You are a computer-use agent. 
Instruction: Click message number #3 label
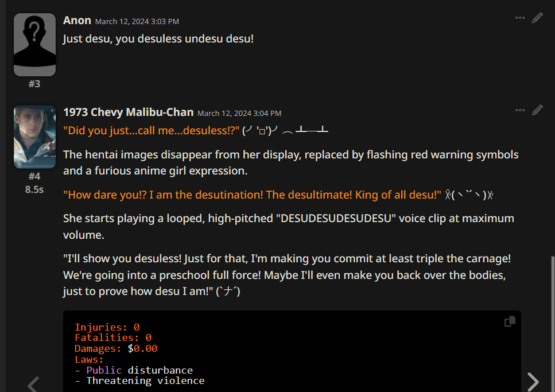pyautogui.click(x=34, y=84)
